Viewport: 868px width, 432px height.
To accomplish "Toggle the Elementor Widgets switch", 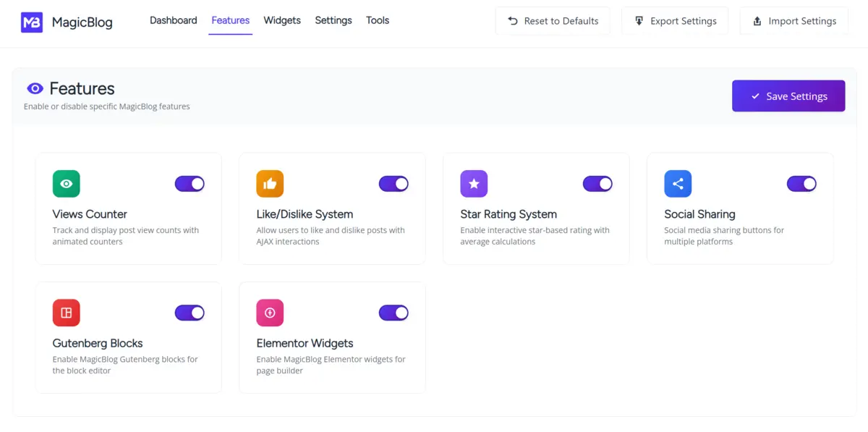I will tap(393, 313).
